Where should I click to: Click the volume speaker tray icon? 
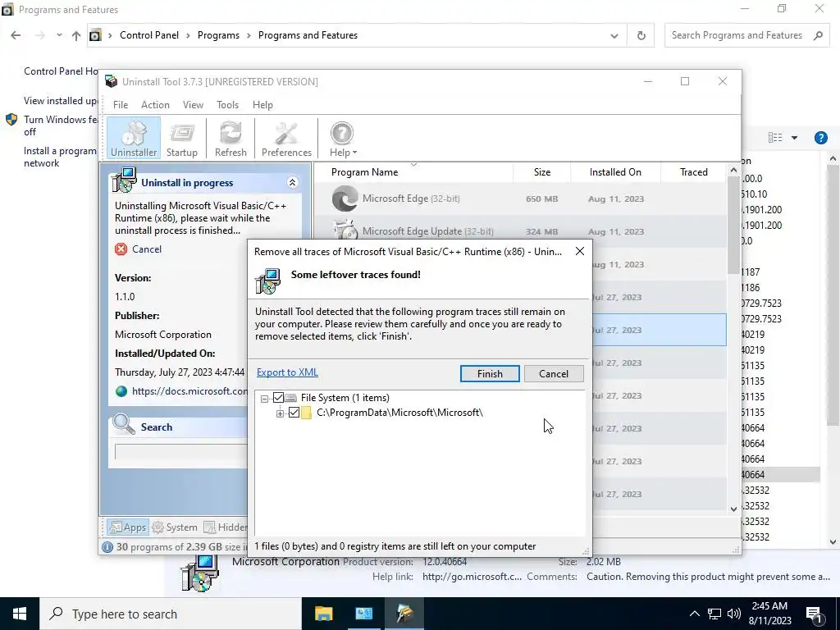tap(734, 614)
